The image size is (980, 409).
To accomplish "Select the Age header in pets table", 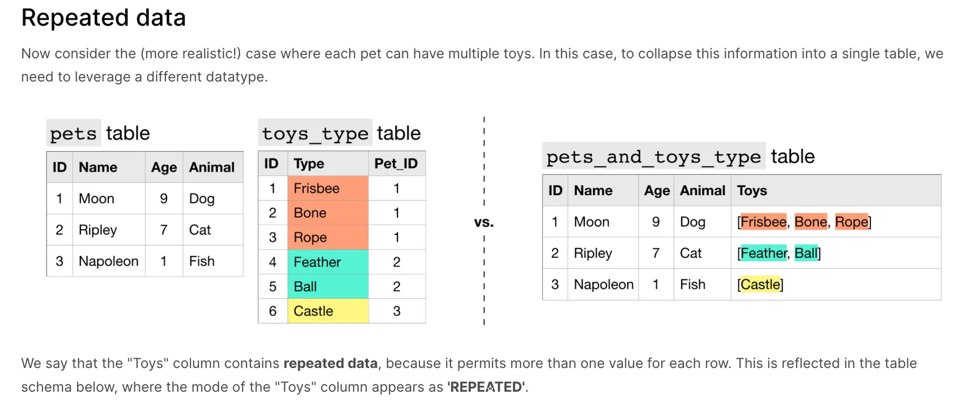I will click(x=164, y=167).
